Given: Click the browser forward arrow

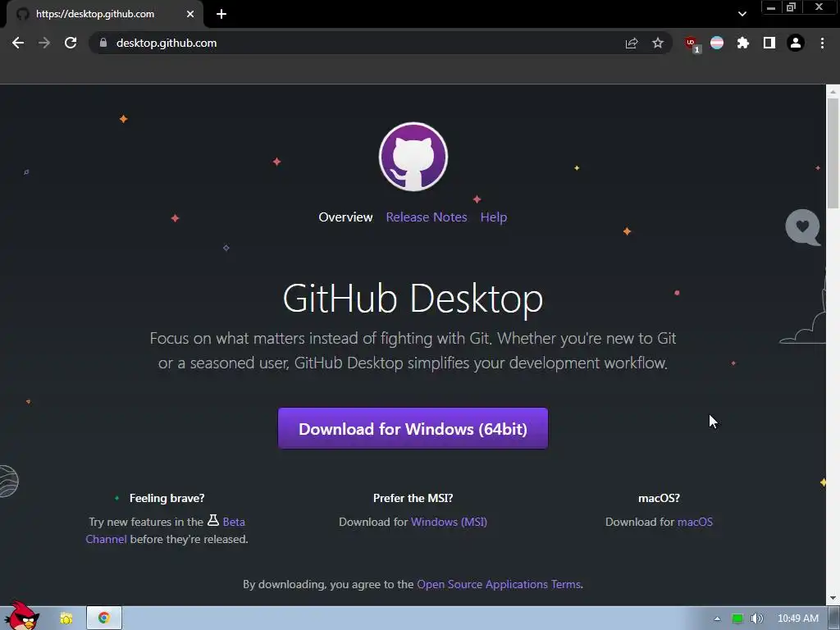Looking at the screenshot, I should point(44,43).
